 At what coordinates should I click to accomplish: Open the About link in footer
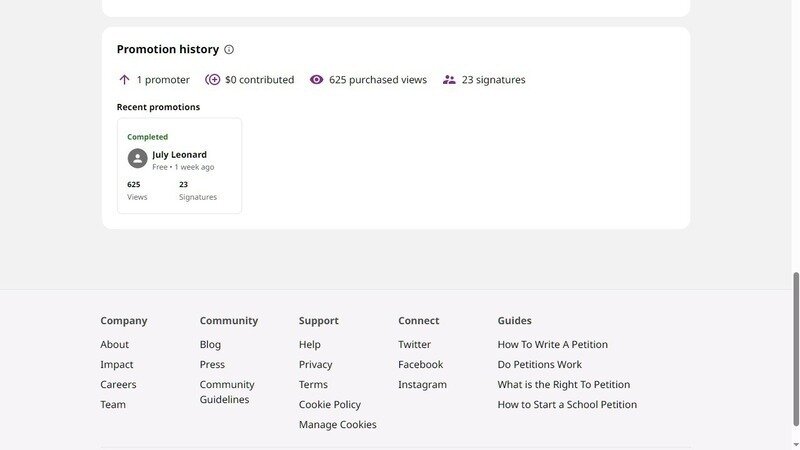[x=114, y=345]
